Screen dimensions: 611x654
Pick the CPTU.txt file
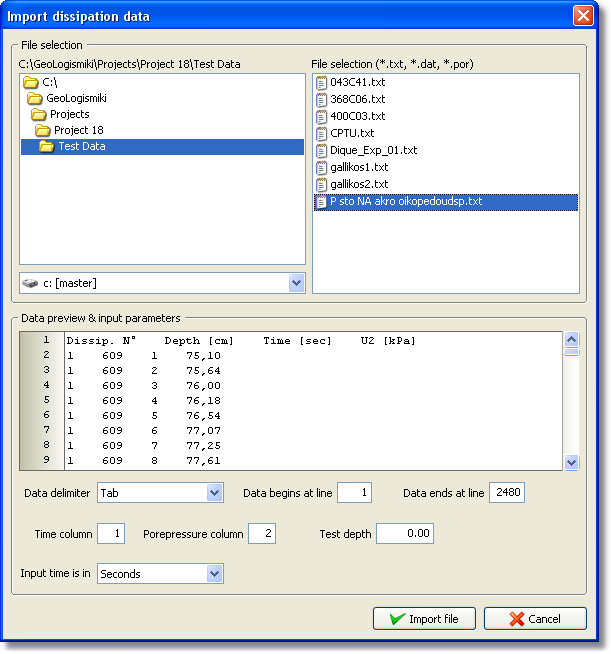[352, 133]
